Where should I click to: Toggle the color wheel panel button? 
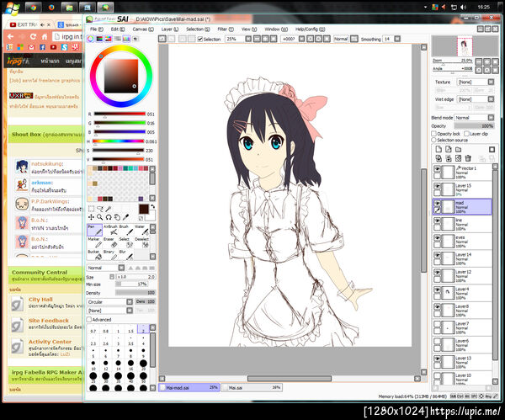pos(91,39)
